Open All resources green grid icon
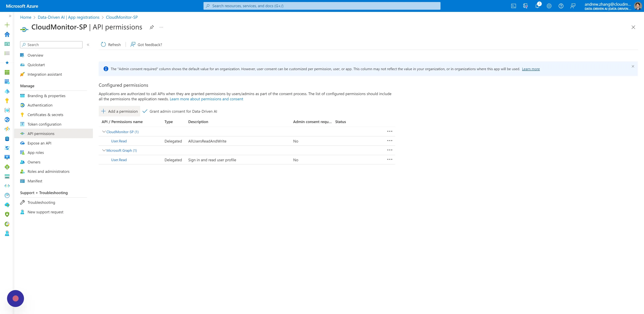Screen dimensions: 644x314 [x=7, y=72]
